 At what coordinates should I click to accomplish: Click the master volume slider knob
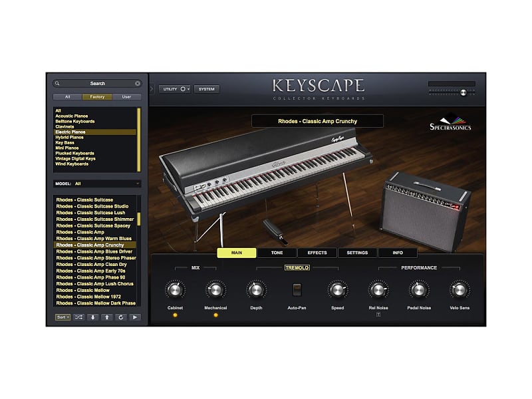463,92
